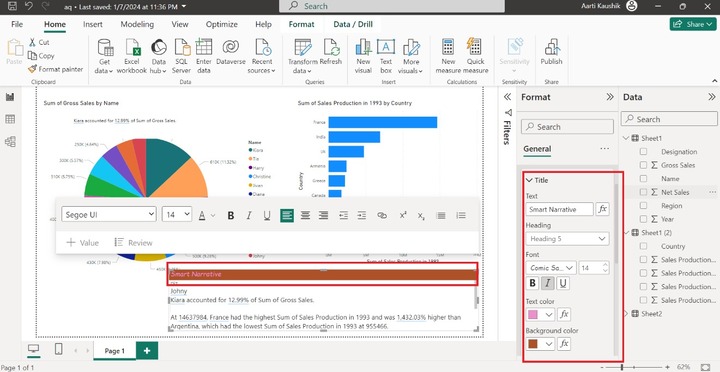720x372 pixels.
Task: Click Value button in text toolbar
Action: coord(83,243)
